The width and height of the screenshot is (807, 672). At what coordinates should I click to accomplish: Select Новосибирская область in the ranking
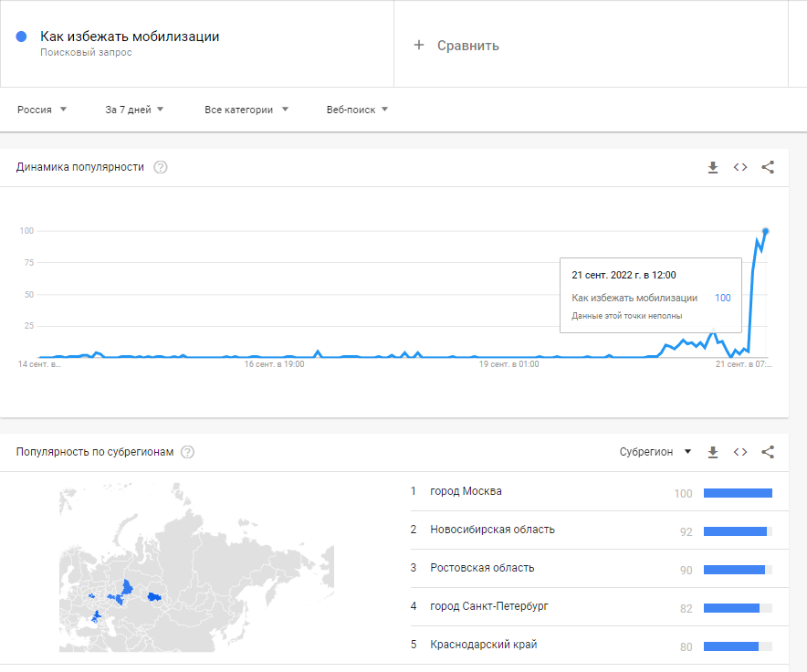[x=492, y=530]
